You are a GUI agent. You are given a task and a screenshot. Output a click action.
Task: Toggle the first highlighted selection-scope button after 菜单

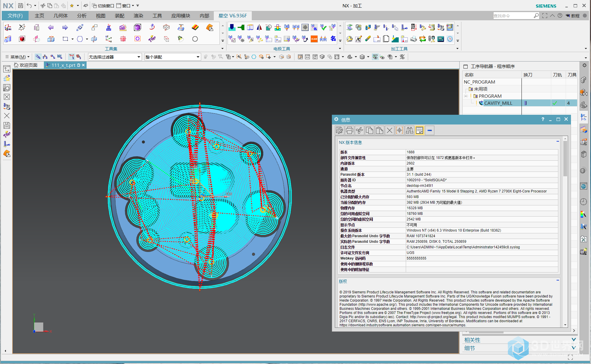(38, 57)
